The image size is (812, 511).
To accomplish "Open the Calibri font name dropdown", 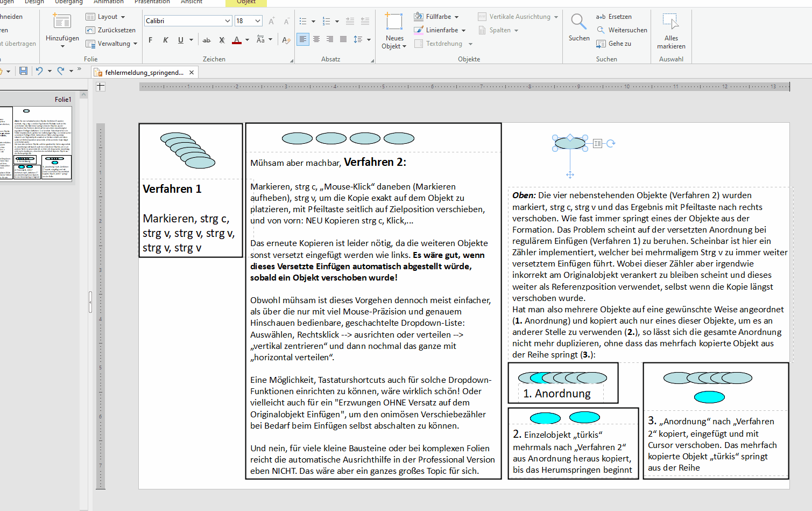I will pyautogui.click(x=227, y=21).
